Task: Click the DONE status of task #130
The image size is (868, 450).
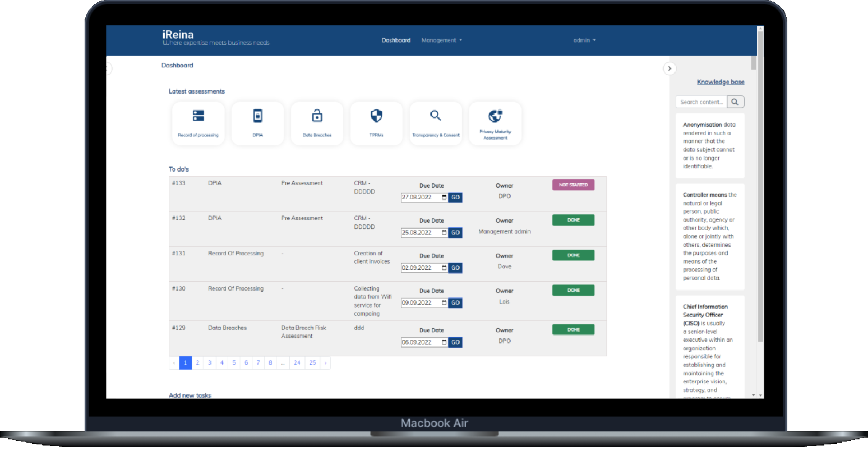Action: [x=573, y=290]
